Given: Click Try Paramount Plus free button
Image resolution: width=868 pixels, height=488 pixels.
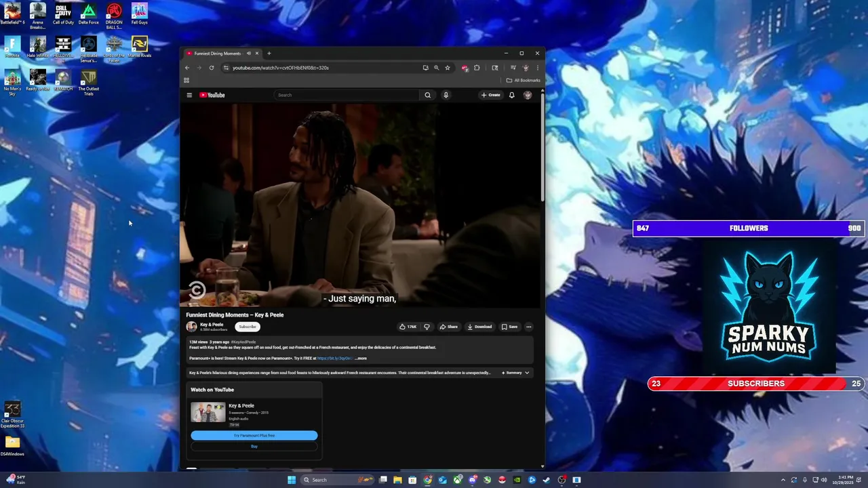Looking at the screenshot, I should coord(254,435).
